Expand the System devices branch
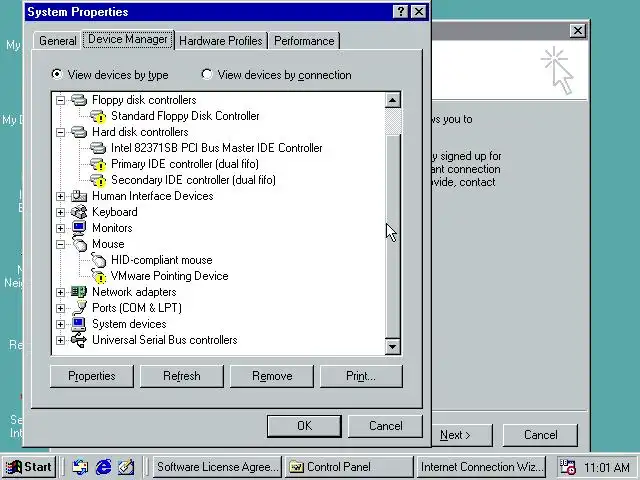 click(60, 324)
